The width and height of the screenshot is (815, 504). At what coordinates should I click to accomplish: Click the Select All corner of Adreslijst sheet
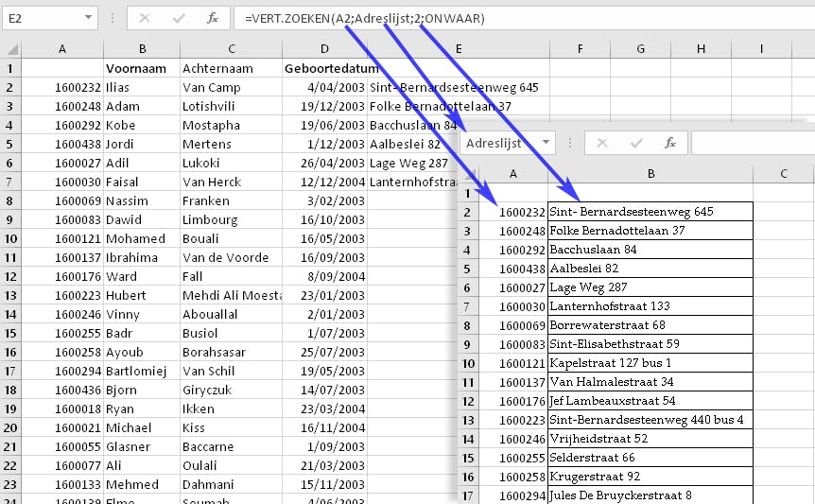[x=468, y=174]
